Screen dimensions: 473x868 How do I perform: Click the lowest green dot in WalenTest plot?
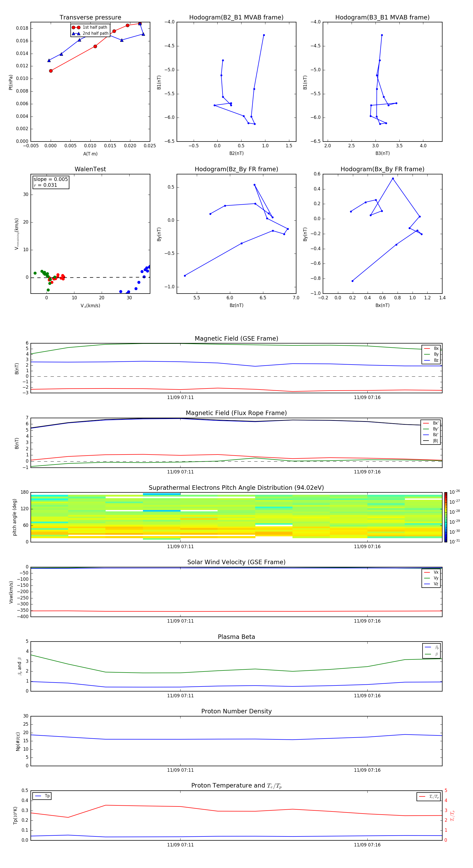(x=48, y=290)
